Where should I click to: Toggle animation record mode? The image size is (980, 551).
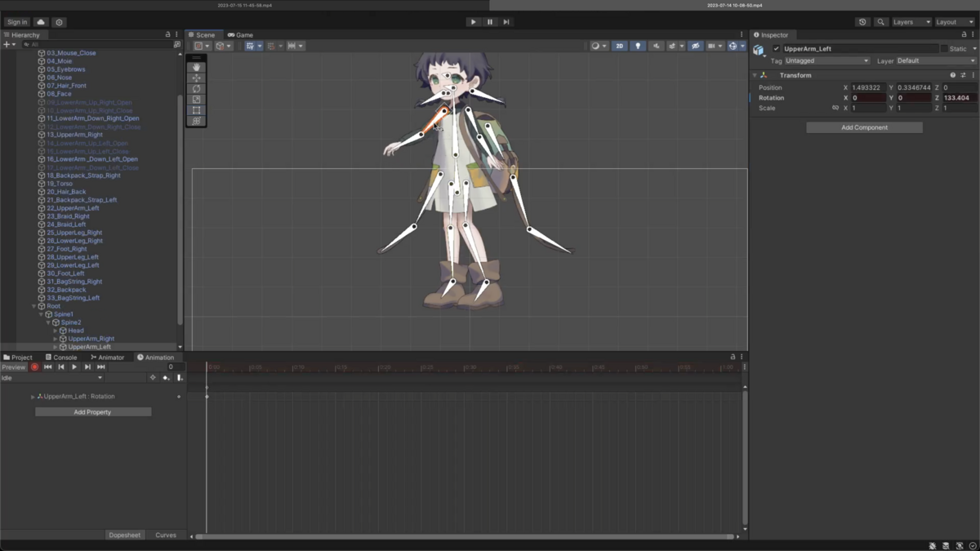(34, 367)
